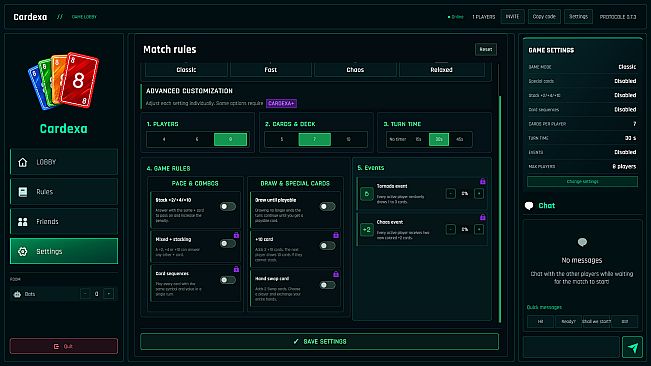Click the Save Settings button

(319, 342)
